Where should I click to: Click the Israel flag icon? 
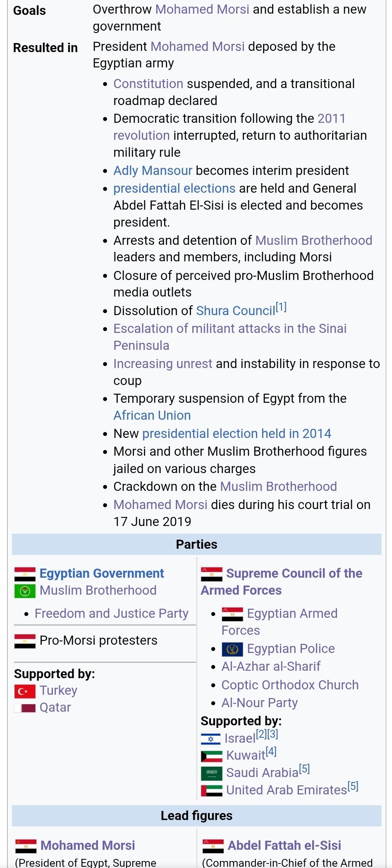click(x=211, y=739)
